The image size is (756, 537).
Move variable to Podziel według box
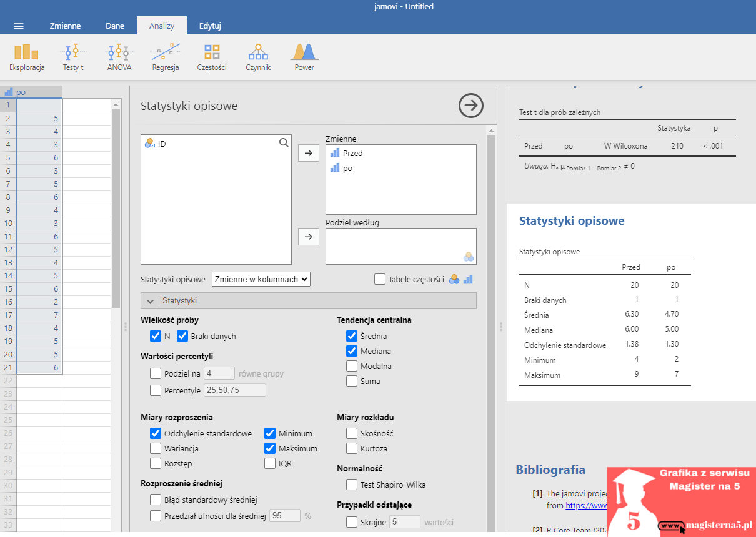309,237
